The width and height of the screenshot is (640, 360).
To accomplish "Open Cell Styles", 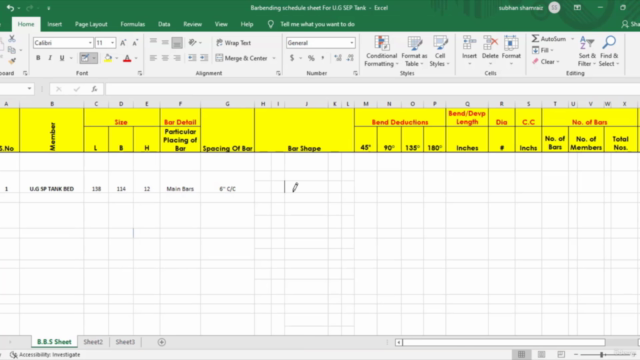I will coord(440,51).
